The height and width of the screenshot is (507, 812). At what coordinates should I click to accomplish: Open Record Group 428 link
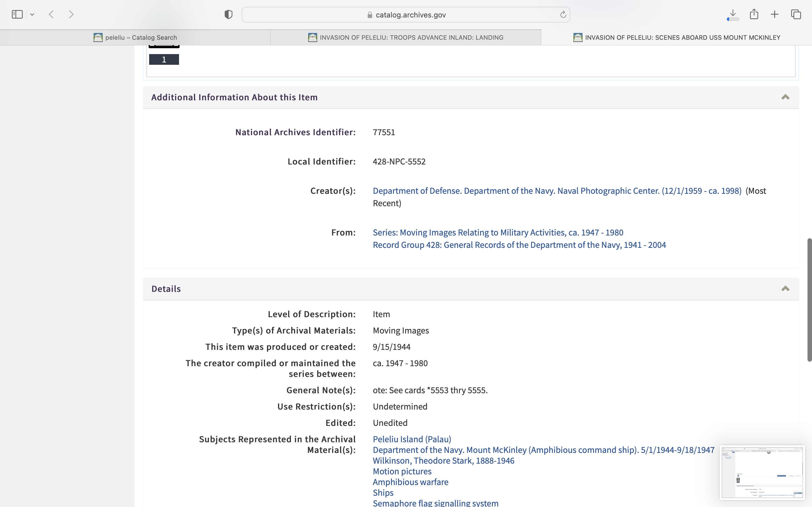[x=519, y=245]
